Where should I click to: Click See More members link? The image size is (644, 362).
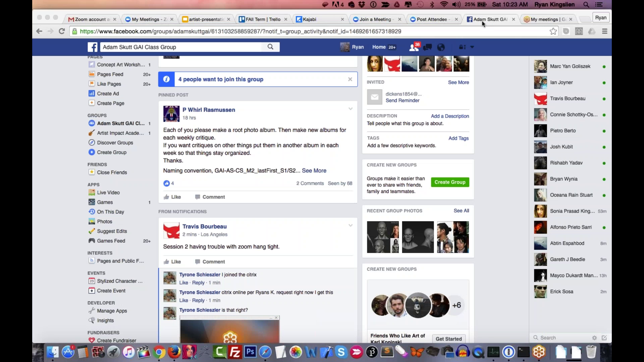pyautogui.click(x=459, y=82)
